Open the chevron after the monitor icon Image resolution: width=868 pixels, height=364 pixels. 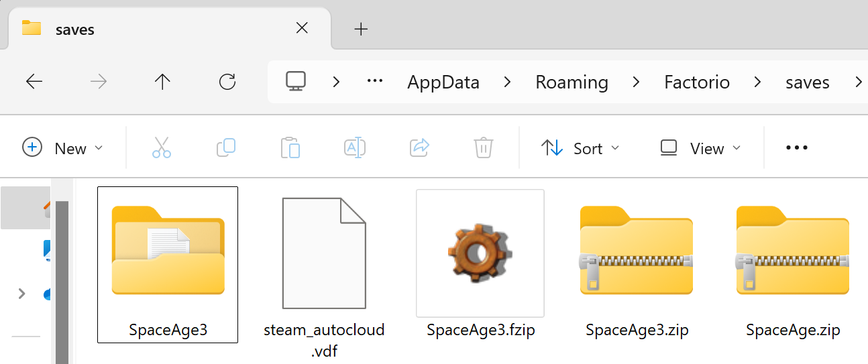click(x=337, y=82)
